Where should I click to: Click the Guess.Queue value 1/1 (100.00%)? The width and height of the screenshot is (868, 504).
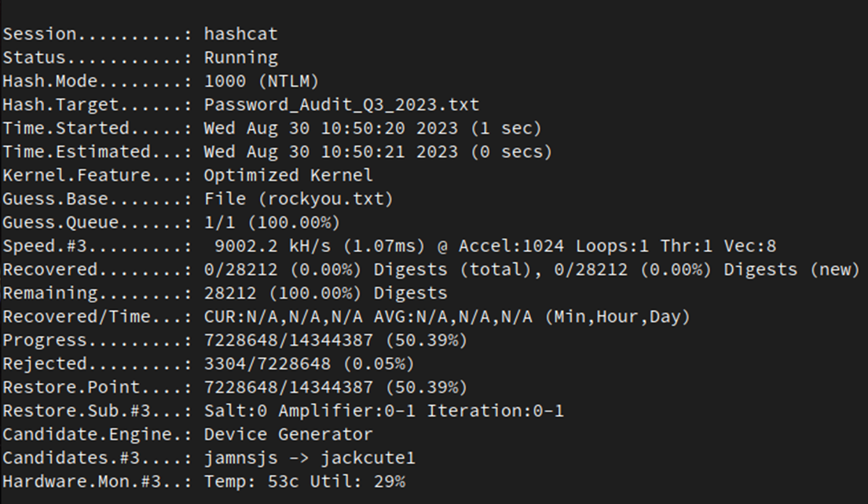(272, 222)
